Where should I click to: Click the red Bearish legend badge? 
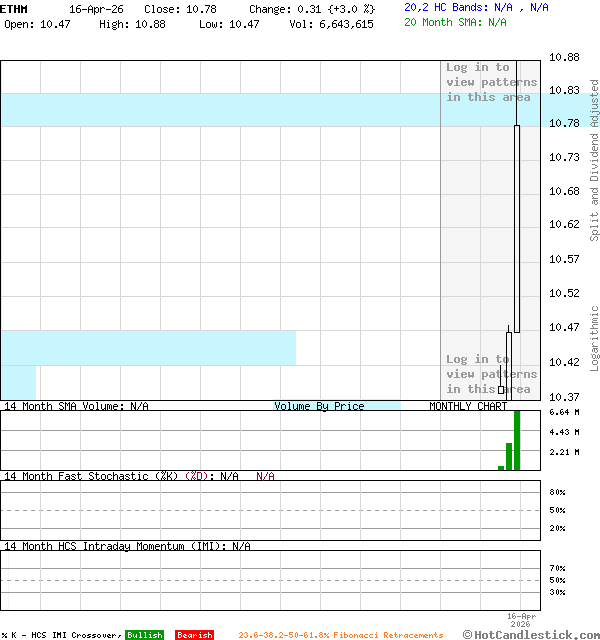pos(194,635)
